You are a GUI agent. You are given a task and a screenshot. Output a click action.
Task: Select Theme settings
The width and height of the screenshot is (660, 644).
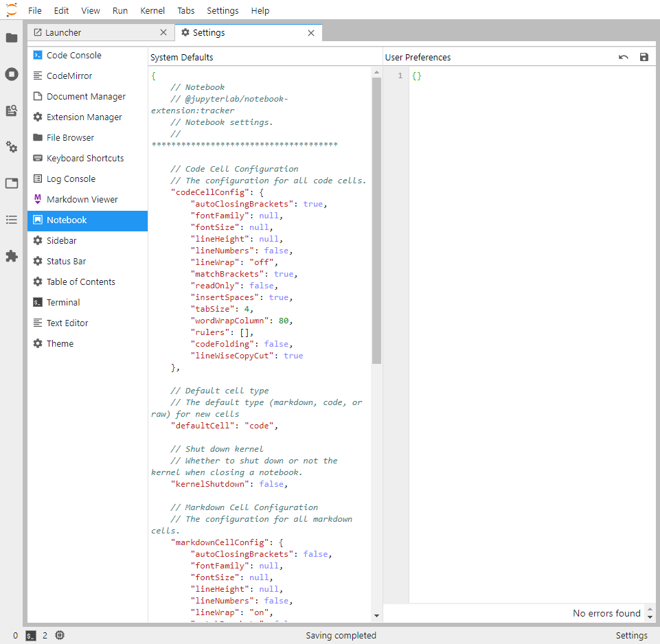[87, 344]
